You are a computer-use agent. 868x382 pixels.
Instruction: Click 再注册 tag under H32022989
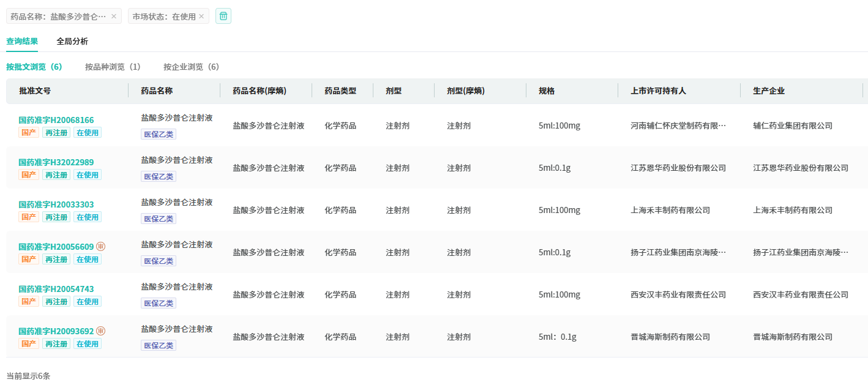tap(56, 174)
